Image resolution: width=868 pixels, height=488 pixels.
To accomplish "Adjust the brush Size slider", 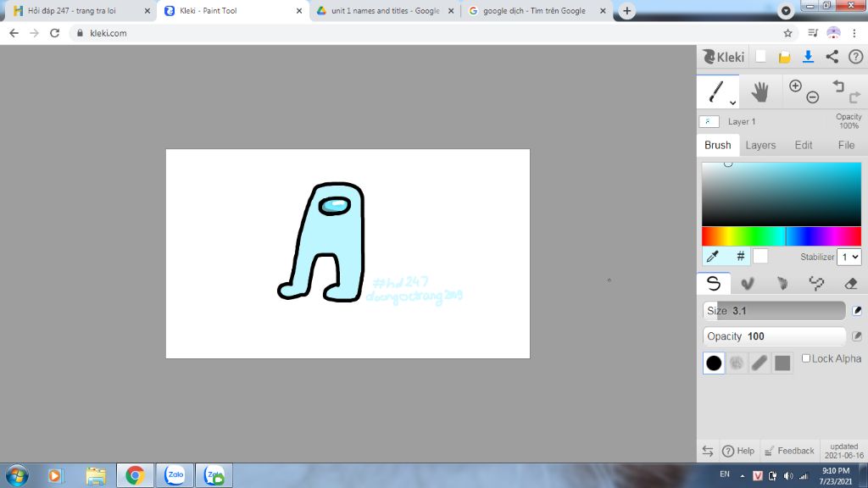I will pyautogui.click(x=774, y=310).
